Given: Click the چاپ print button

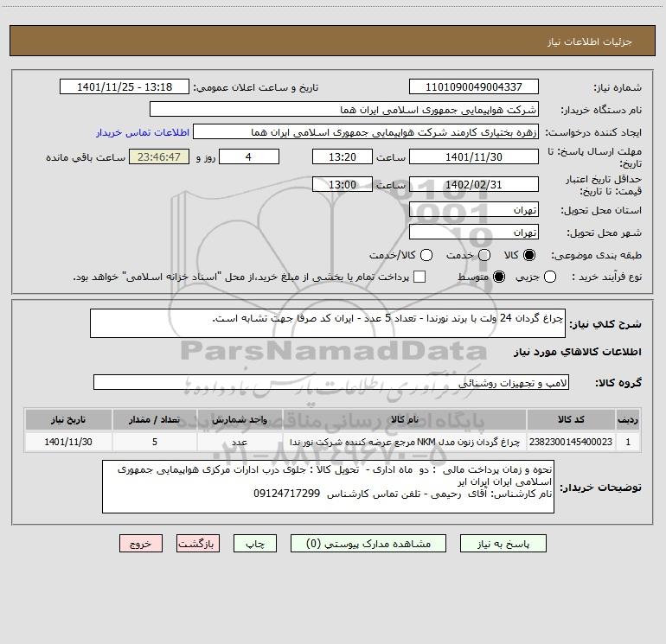Looking at the screenshot, I should 255,544.
